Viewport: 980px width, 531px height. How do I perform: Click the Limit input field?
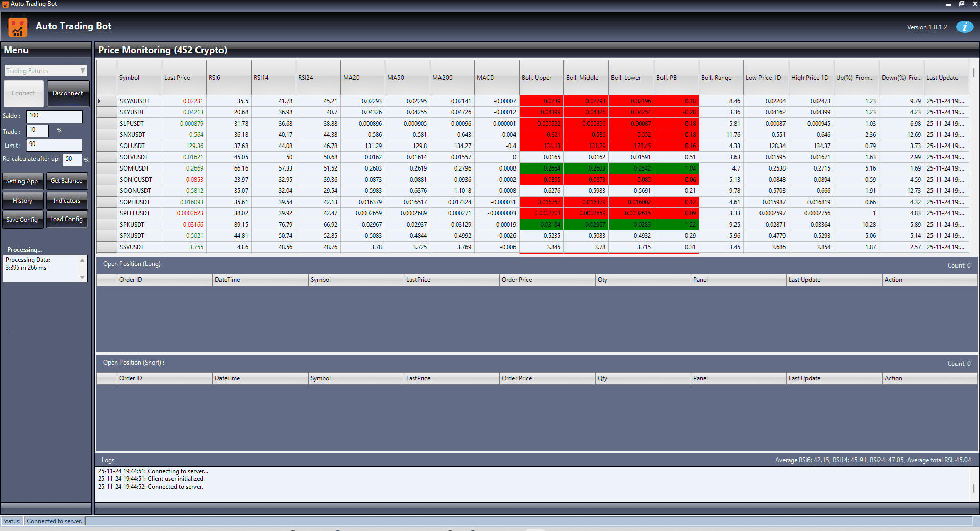click(54, 145)
